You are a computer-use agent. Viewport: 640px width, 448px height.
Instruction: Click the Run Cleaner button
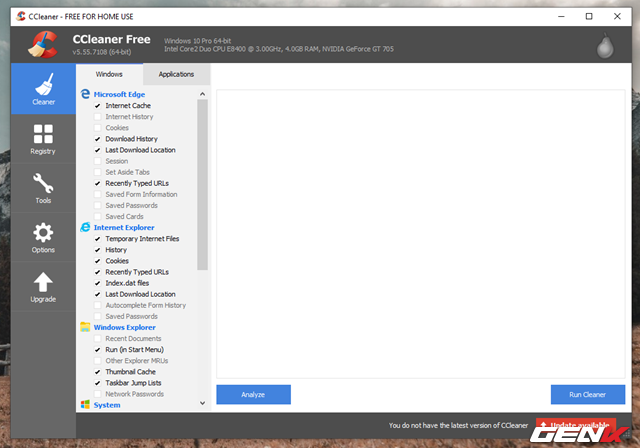[588, 395]
